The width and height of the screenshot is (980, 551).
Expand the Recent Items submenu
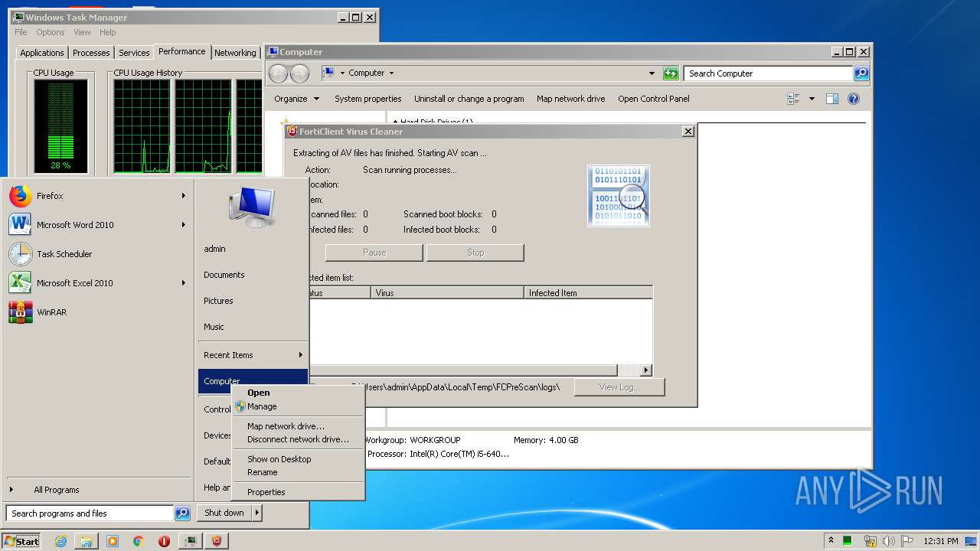(x=253, y=355)
